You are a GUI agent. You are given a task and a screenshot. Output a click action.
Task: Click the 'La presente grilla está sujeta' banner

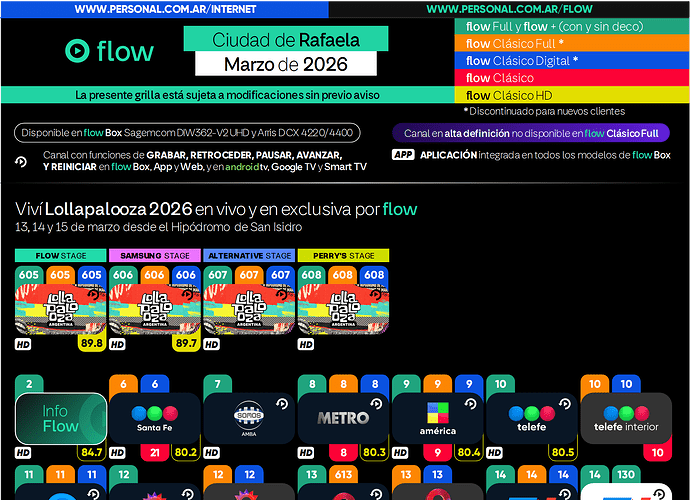pyautogui.click(x=228, y=95)
